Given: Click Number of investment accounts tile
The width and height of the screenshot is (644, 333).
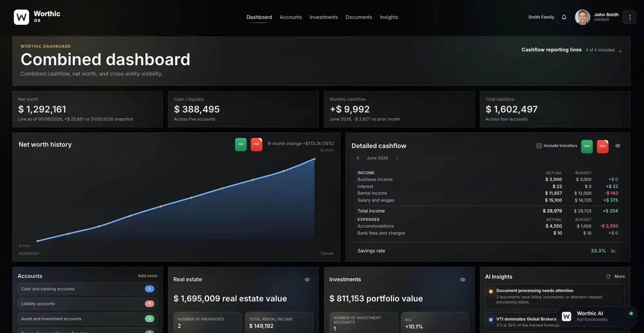Looking at the screenshot, I should click(x=363, y=322).
